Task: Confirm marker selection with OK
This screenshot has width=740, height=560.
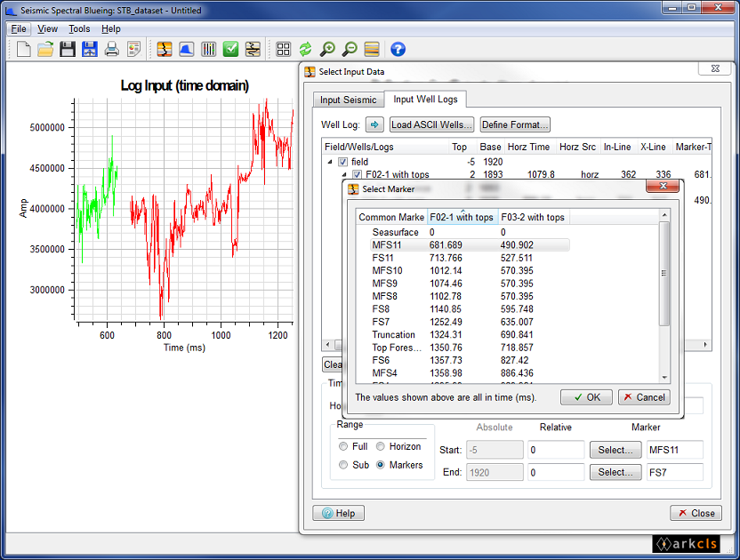Action: (x=587, y=397)
